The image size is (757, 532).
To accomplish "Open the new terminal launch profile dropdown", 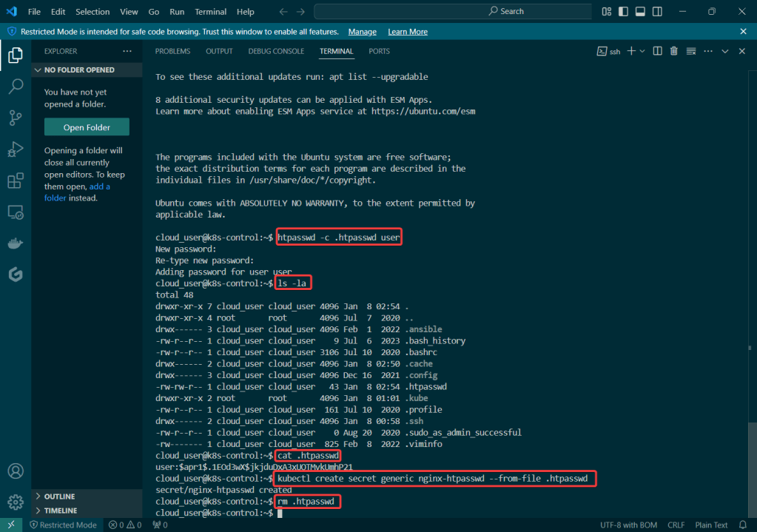I will [642, 51].
